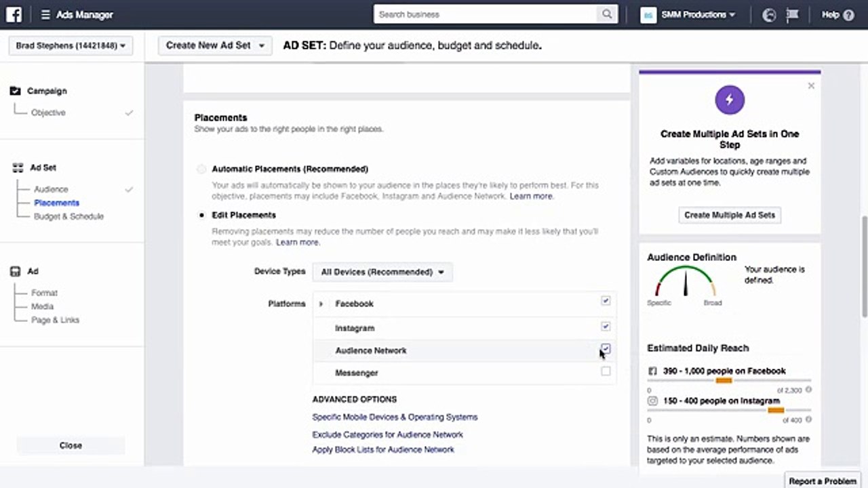Select Placements in the sidebar
This screenshot has width=868, height=488.
56,203
